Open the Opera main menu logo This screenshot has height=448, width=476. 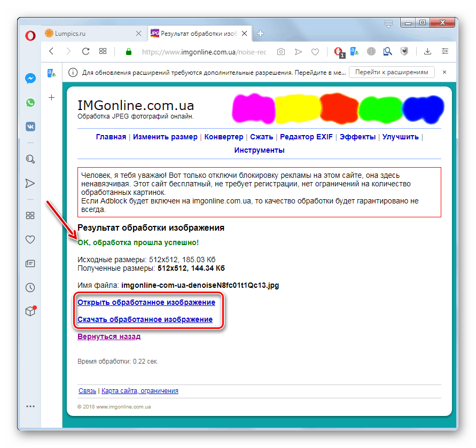click(30, 36)
